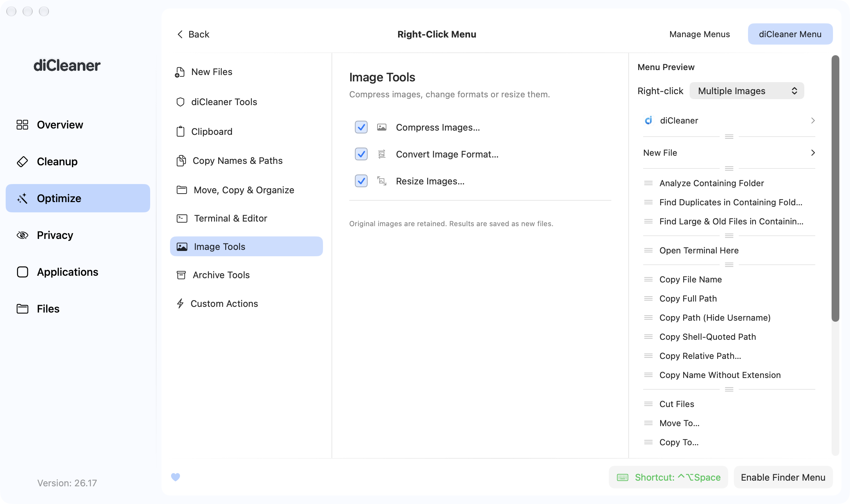Click the Terminal & Editor prompt icon
The width and height of the screenshot is (850, 504).
pyautogui.click(x=182, y=218)
